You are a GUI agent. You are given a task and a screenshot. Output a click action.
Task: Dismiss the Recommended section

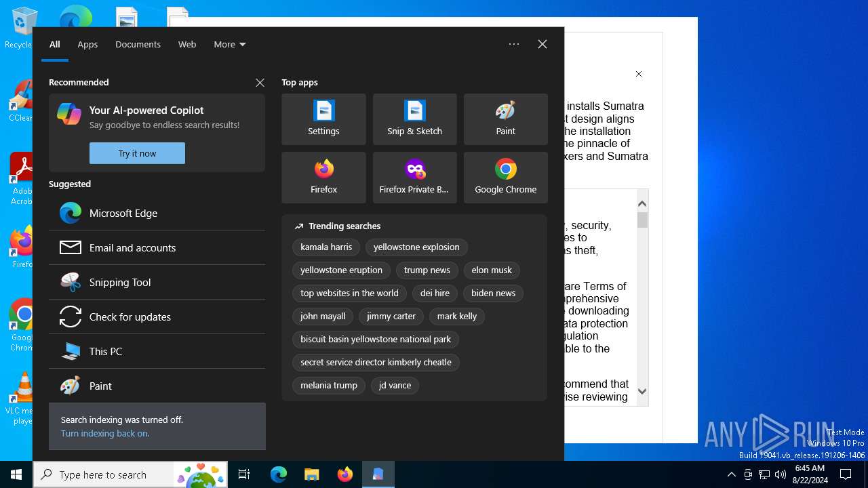260,83
